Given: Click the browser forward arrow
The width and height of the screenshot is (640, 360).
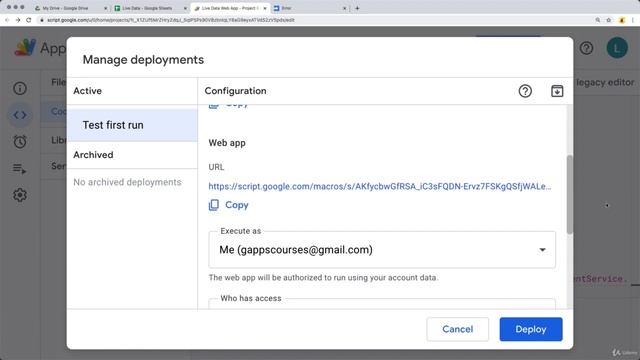Looking at the screenshot, I should [x=18, y=20].
